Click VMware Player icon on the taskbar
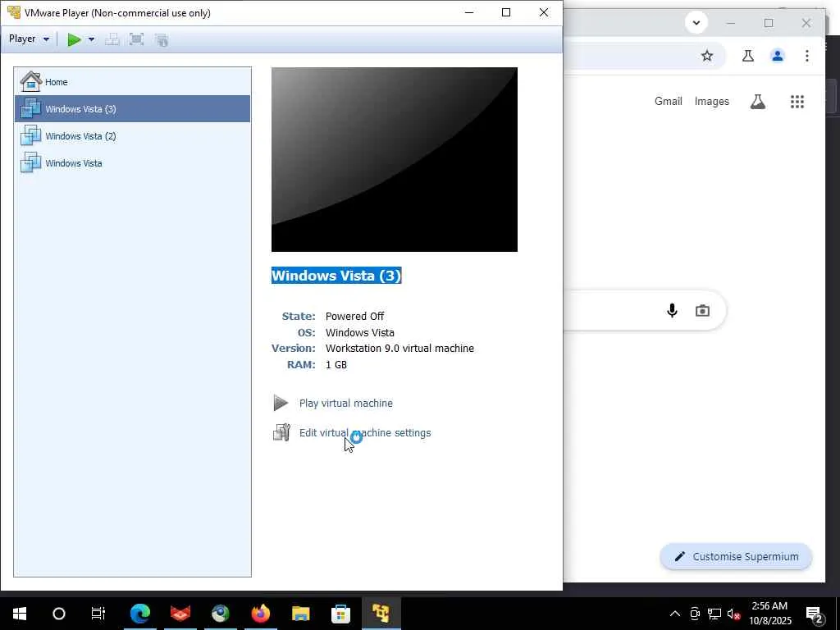This screenshot has width=840, height=630. pos(381,614)
